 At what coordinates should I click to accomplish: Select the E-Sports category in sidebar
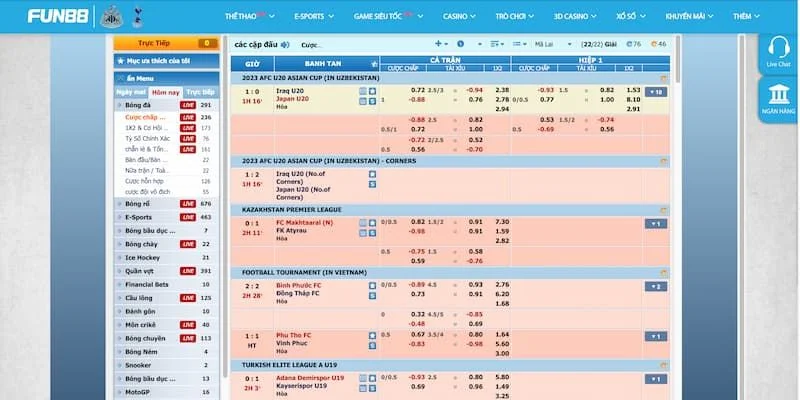point(139,216)
